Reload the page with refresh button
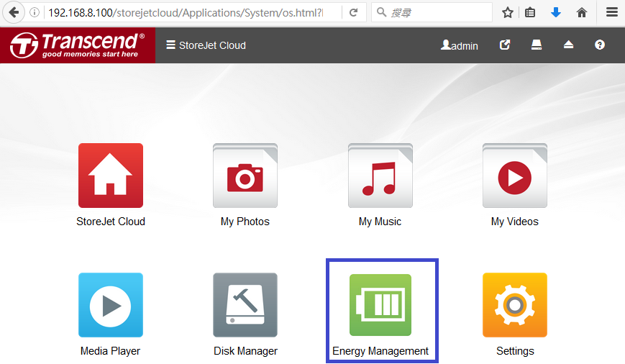This screenshot has height=364, width=625. click(x=354, y=13)
